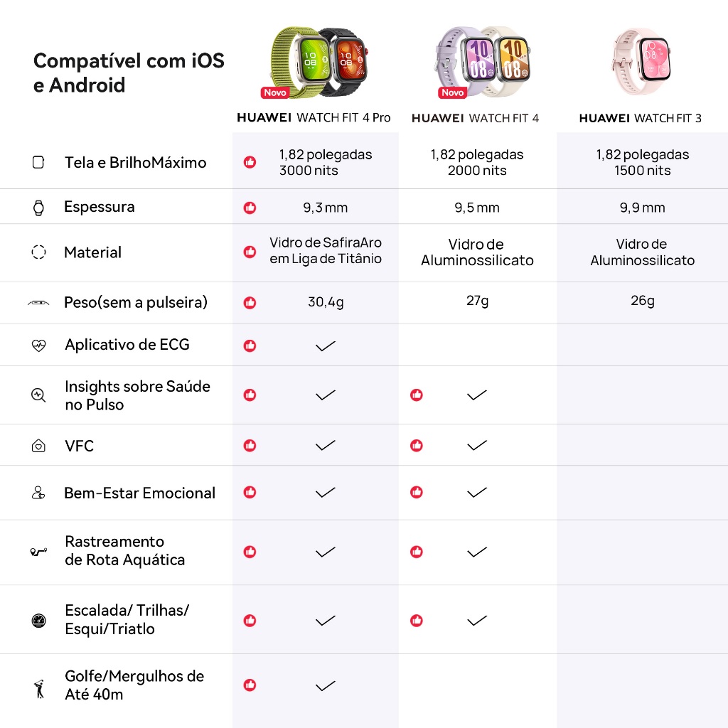Click the magnifier icon for Insights sobre Saúde
This screenshot has width=728, height=728.
(x=38, y=395)
